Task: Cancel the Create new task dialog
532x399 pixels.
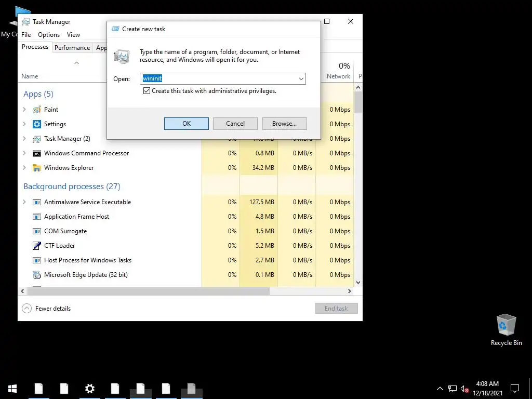Action: (x=235, y=124)
